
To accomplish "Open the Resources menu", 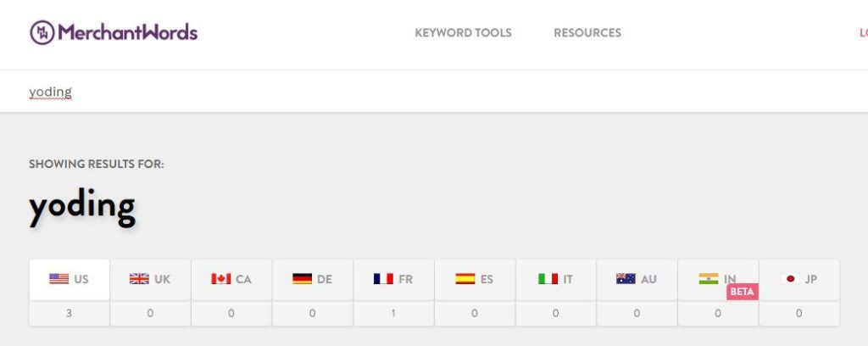I will [587, 33].
